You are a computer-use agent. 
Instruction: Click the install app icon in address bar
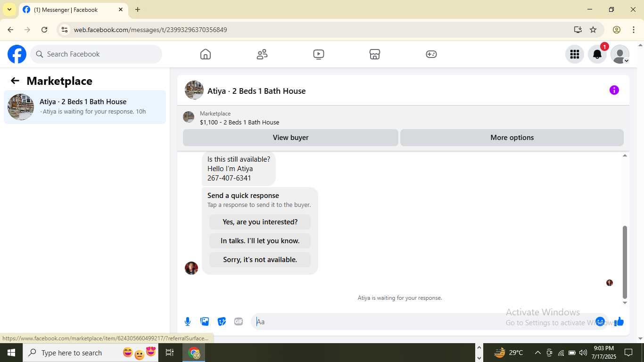pyautogui.click(x=578, y=30)
